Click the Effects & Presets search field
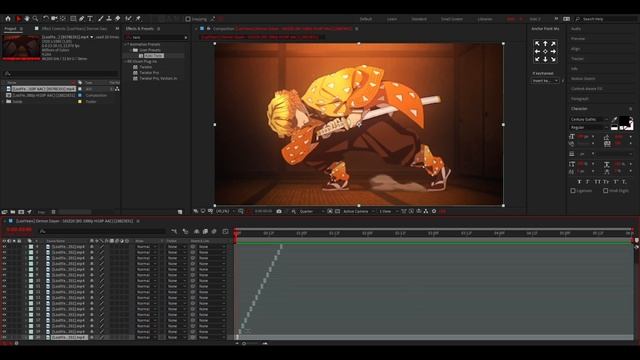The height and width of the screenshot is (360, 640). tap(157, 37)
